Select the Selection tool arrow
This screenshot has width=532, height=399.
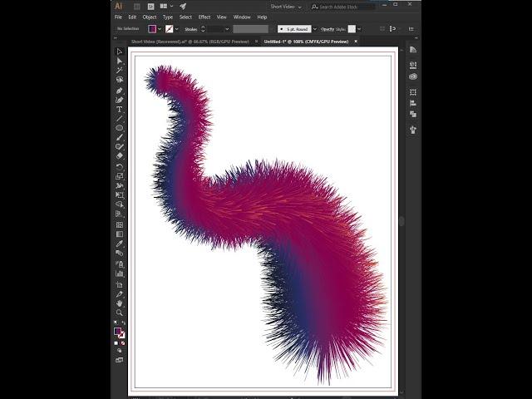point(120,52)
